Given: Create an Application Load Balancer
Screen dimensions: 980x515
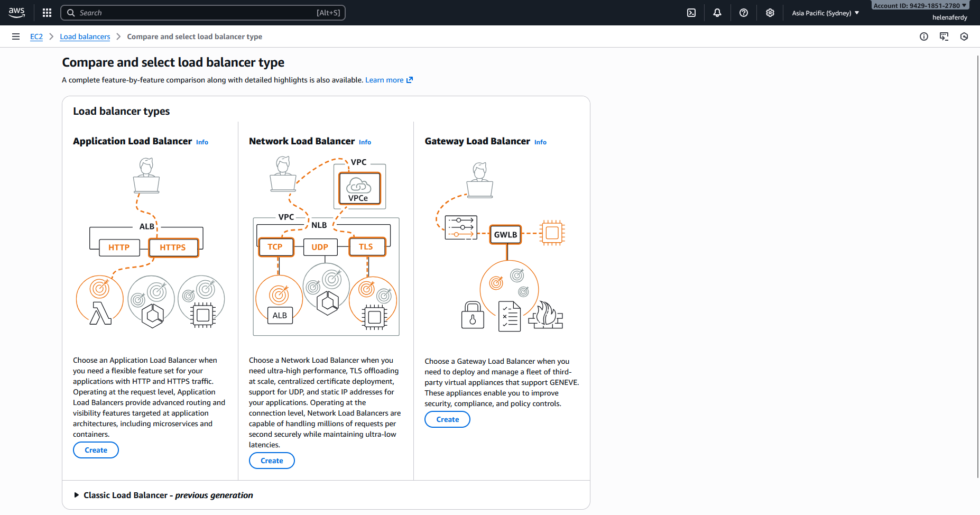Looking at the screenshot, I should (96, 450).
